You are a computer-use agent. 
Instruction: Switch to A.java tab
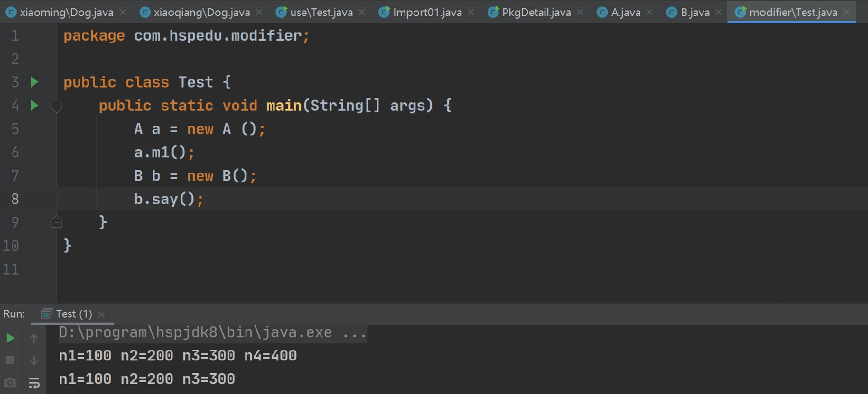625,12
